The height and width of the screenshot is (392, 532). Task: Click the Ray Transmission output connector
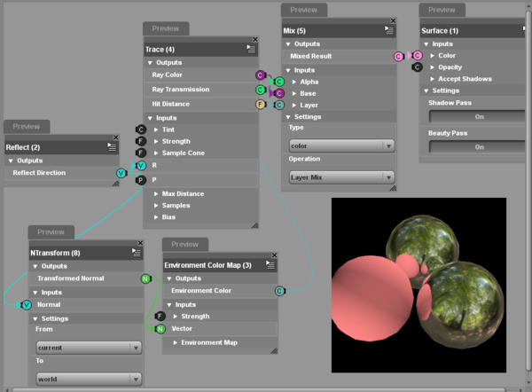tap(260, 90)
